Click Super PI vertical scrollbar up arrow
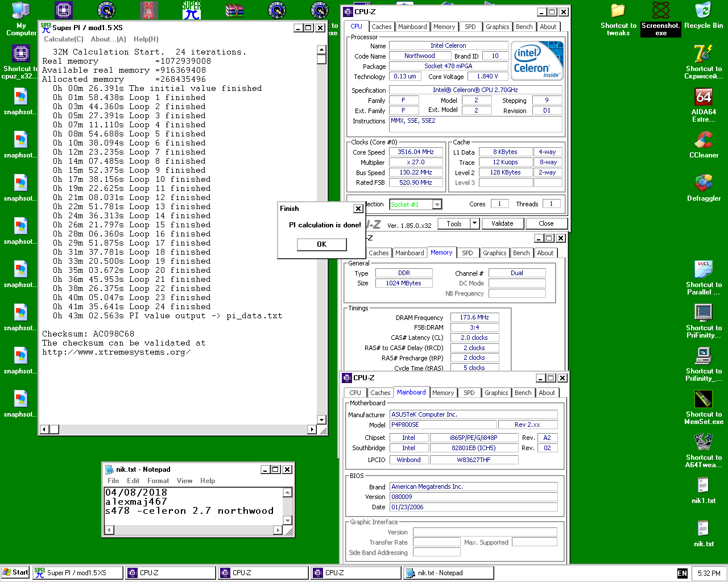 pyautogui.click(x=321, y=50)
